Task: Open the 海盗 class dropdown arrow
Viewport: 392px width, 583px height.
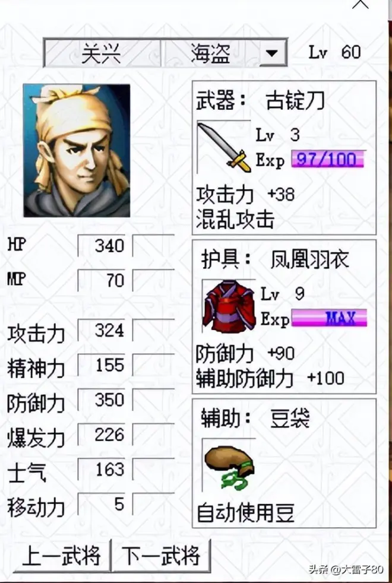Action: point(272,53)
